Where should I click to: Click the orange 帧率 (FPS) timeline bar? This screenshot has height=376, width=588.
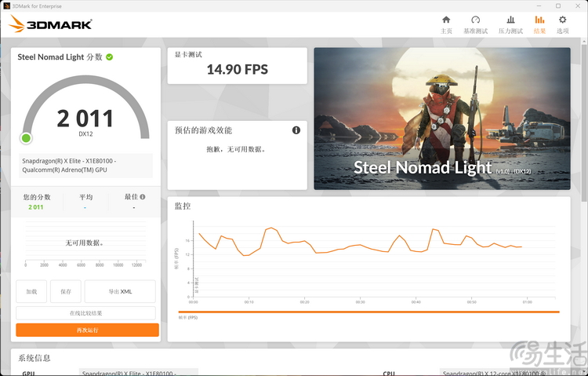(x=368, y=312)
